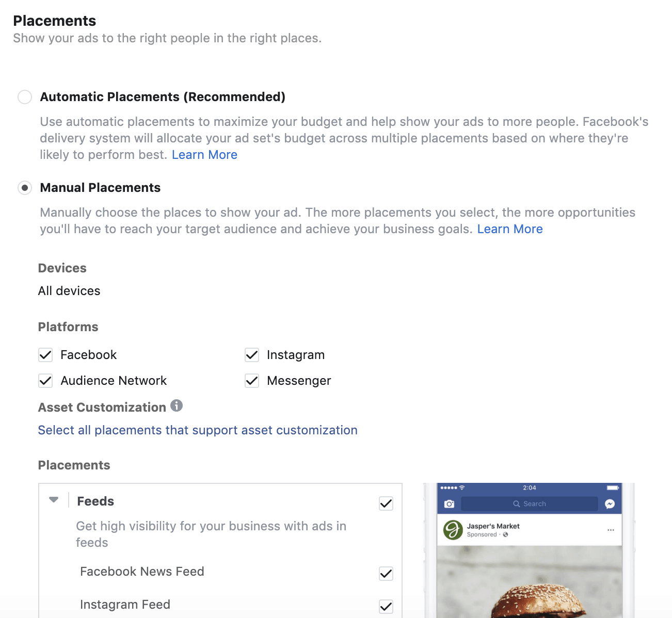672x618 pixels.
Task: Disable the Facebook News Feed placement
Action: (x=386, y=574)
